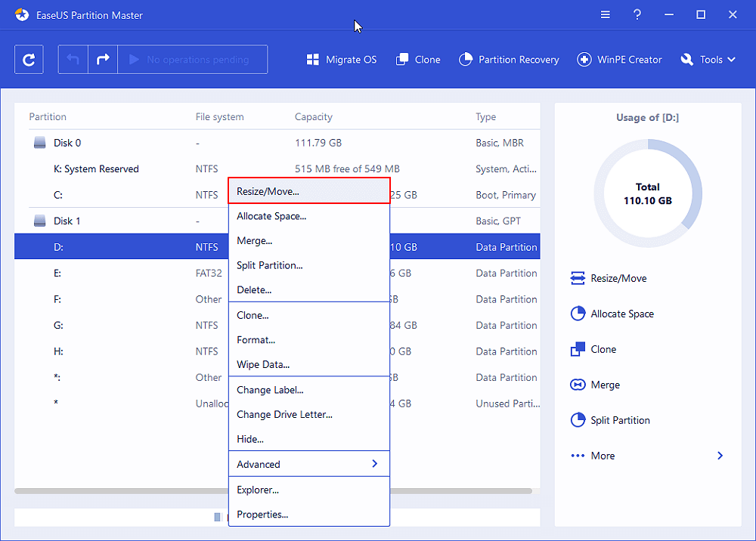Screen dimensions: 756x541
Task: Click the Partition Recovery label
Action: (519, 60)
